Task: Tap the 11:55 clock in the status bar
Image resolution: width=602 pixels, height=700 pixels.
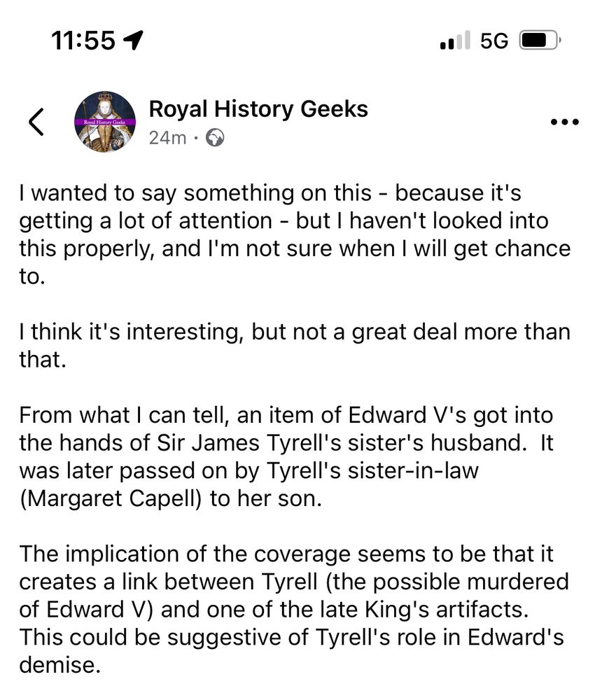Action: 83,41
